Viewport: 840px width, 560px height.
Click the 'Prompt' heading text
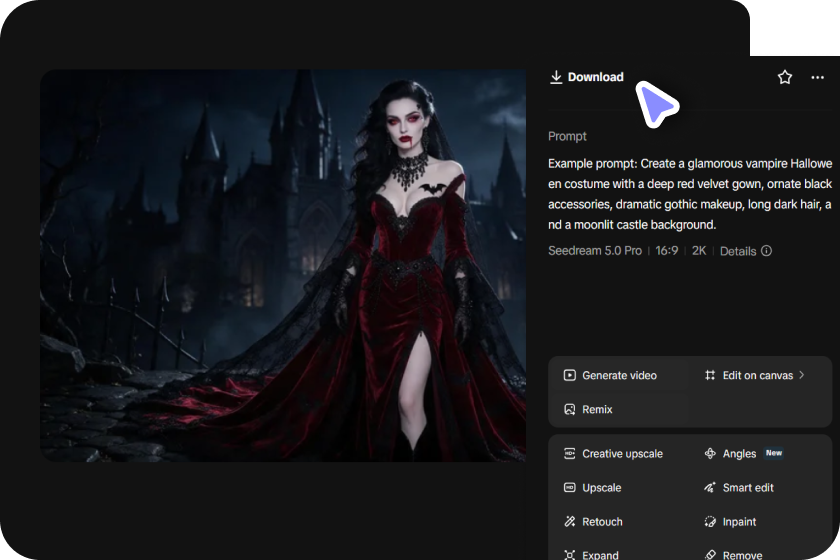567,137
